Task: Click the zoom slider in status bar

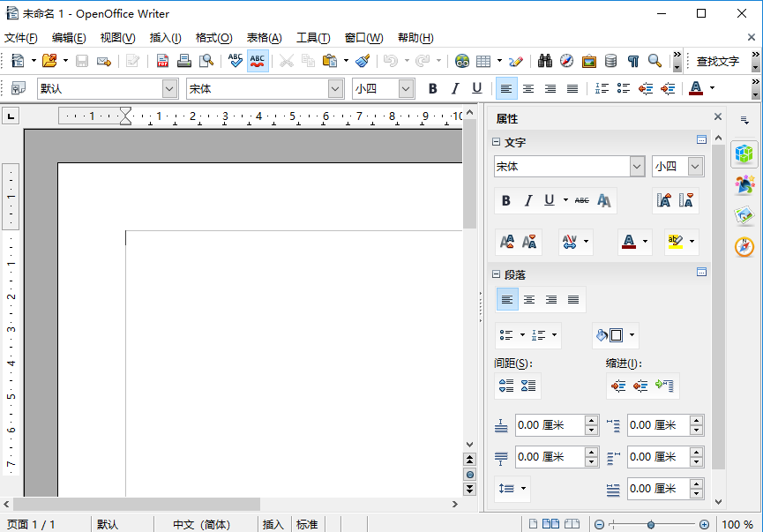Action: 651,524
